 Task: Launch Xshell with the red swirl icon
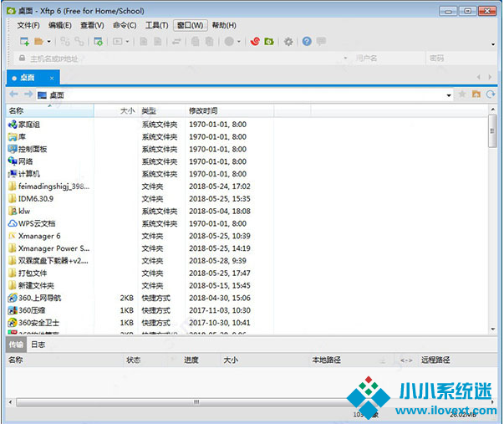[x=255, y=42]
